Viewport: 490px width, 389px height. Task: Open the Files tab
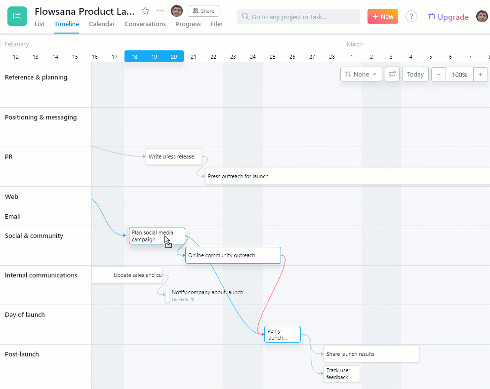click(216, 24)
